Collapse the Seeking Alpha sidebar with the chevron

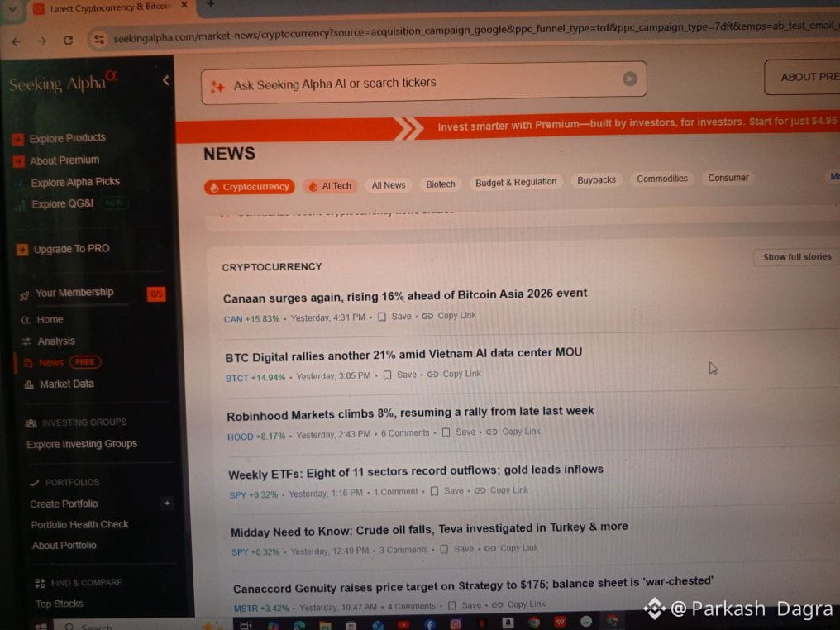pos(165,80)
